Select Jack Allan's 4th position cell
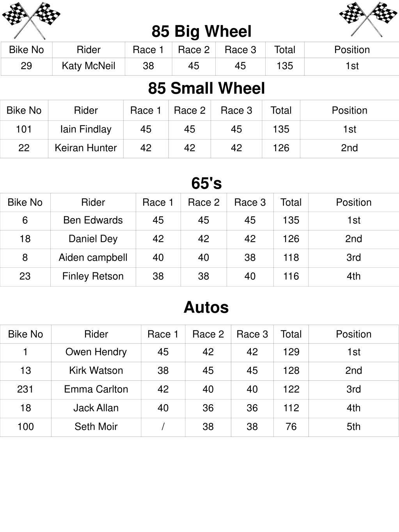 (x=353, y=408)
